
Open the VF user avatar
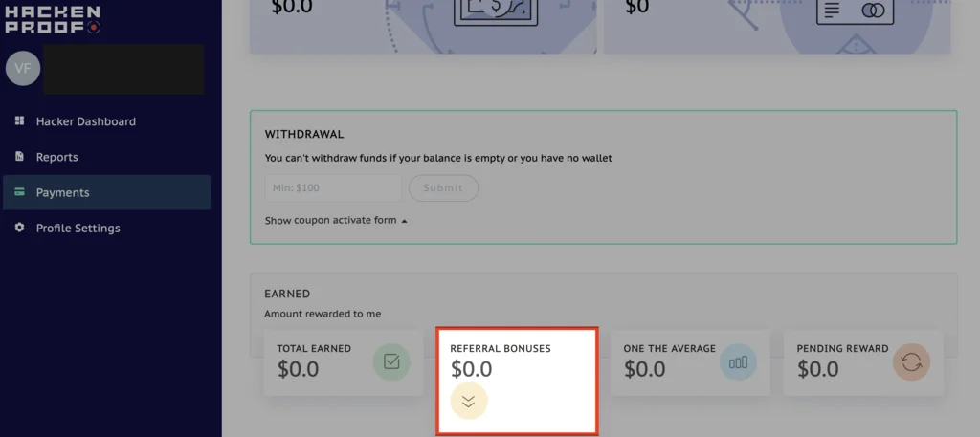click(23, 68)
